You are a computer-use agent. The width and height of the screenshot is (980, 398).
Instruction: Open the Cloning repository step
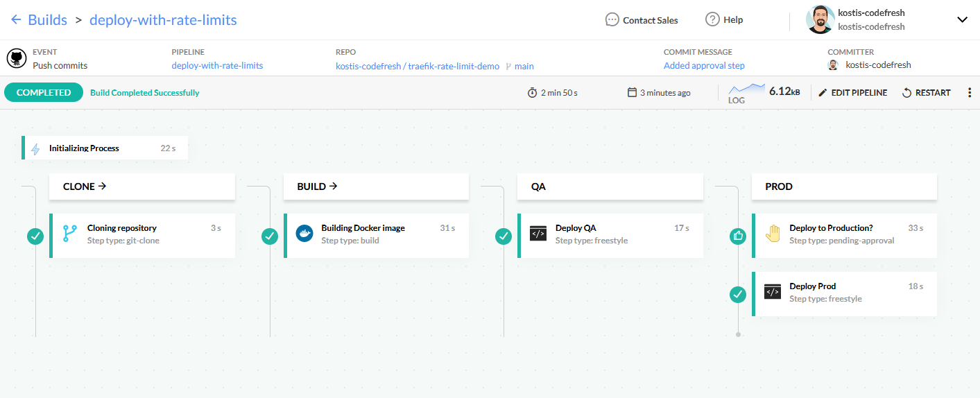pyautogui.click(x=142, y=236)
